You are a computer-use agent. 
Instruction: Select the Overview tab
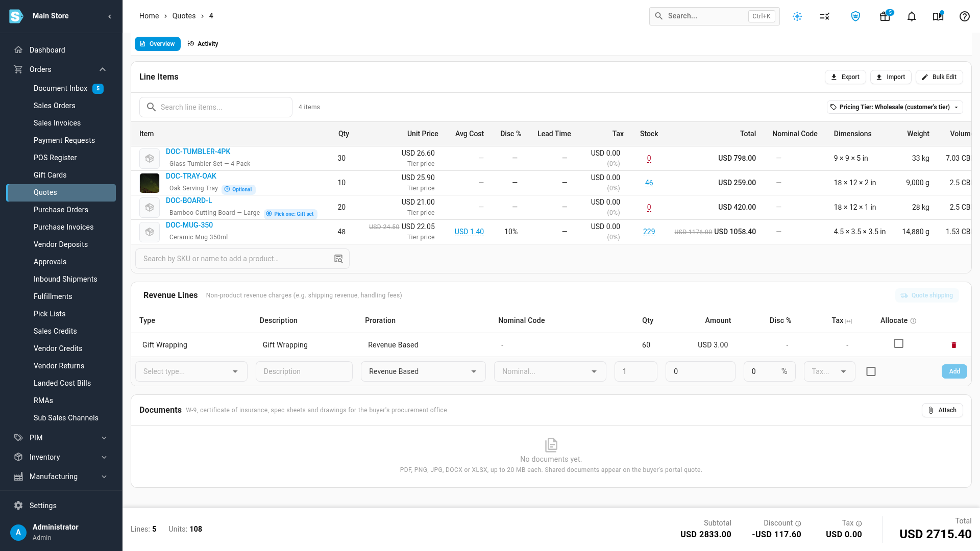(158, 44)
